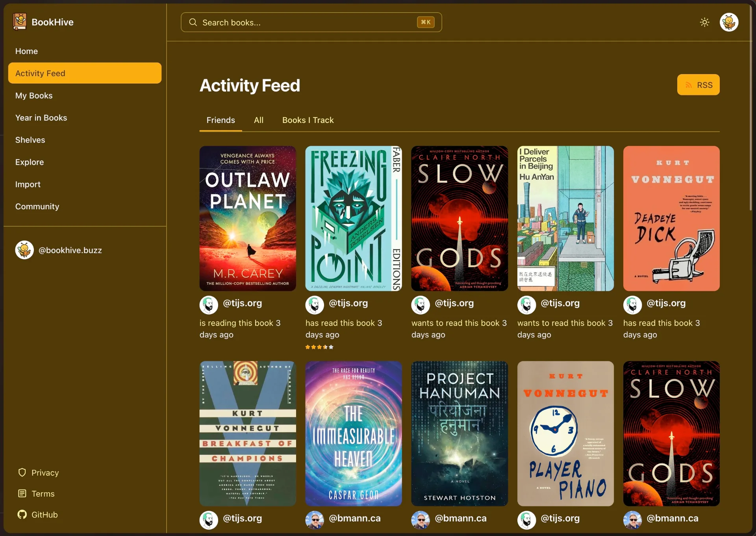Image resolution: width=756 pixels, height=536 pixels.
Task: Click @tijs.org avatar under Outlaw Planet
Action: (x=209, y=305)
